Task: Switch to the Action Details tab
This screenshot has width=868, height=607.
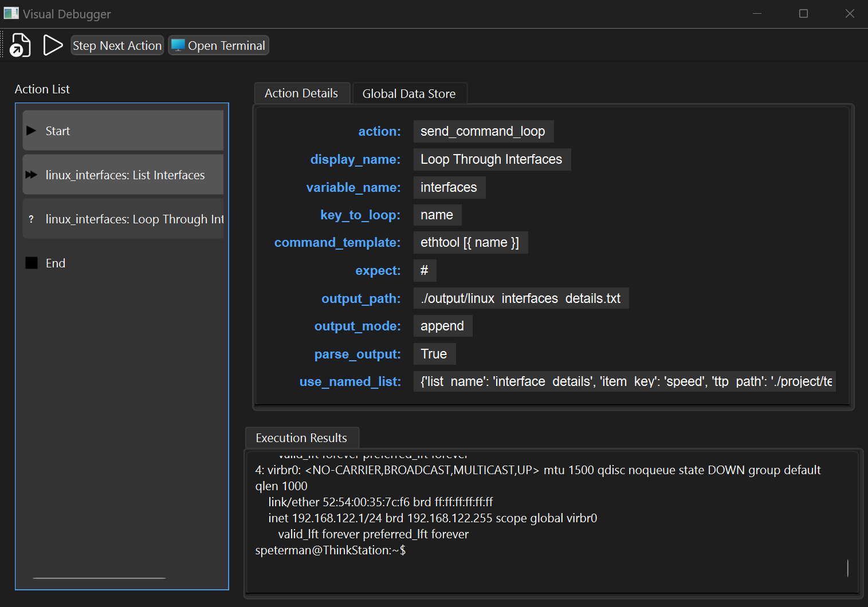Action: coord(301,93)
